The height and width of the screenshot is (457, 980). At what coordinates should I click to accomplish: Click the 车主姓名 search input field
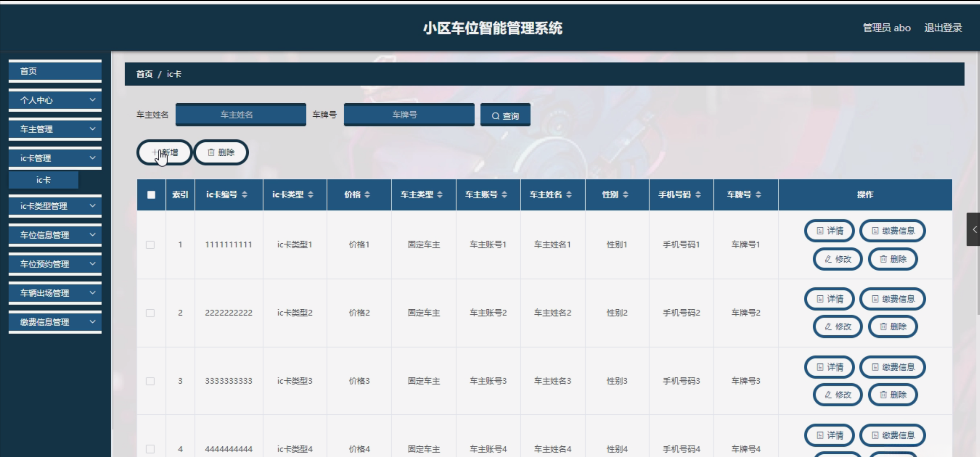point(241,115)
